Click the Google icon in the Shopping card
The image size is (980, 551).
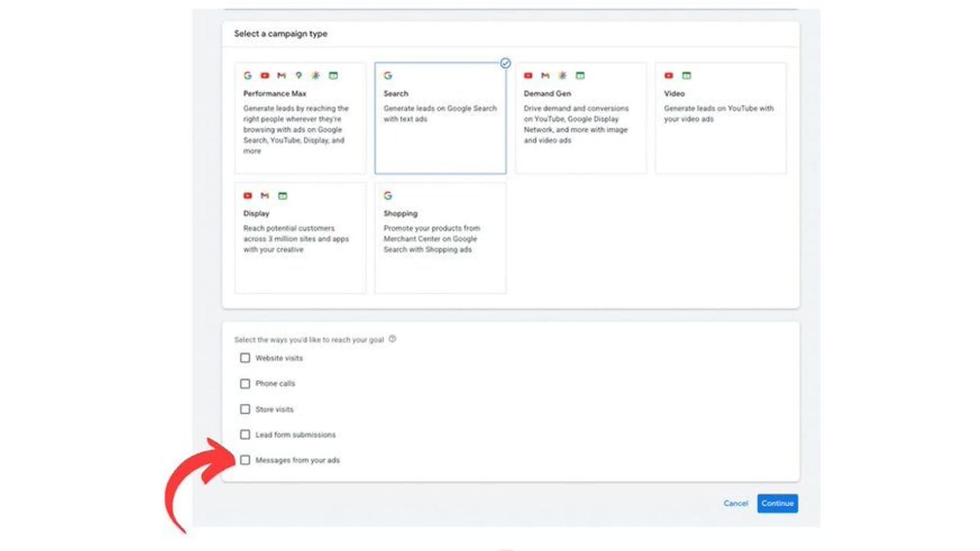pyautogui.click(x=387, y=196)
